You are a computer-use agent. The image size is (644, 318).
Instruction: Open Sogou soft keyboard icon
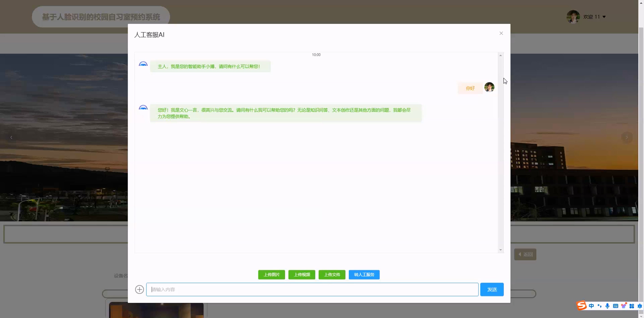coord(615,306)
